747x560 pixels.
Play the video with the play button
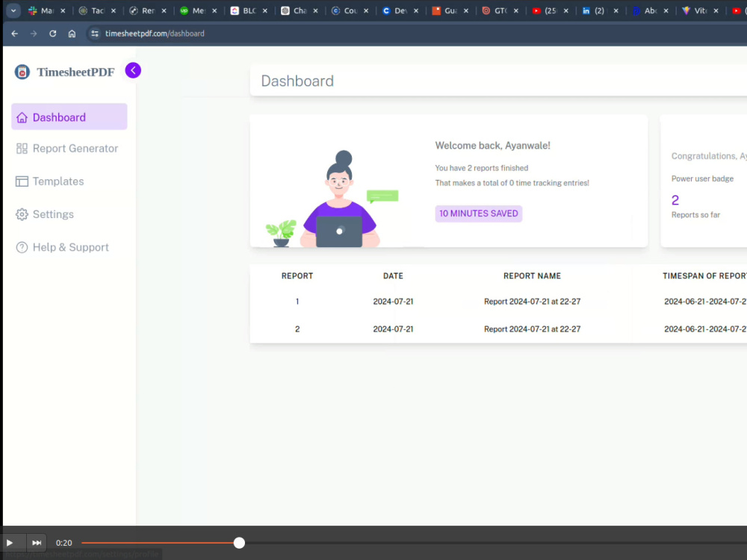click(10, 543)
